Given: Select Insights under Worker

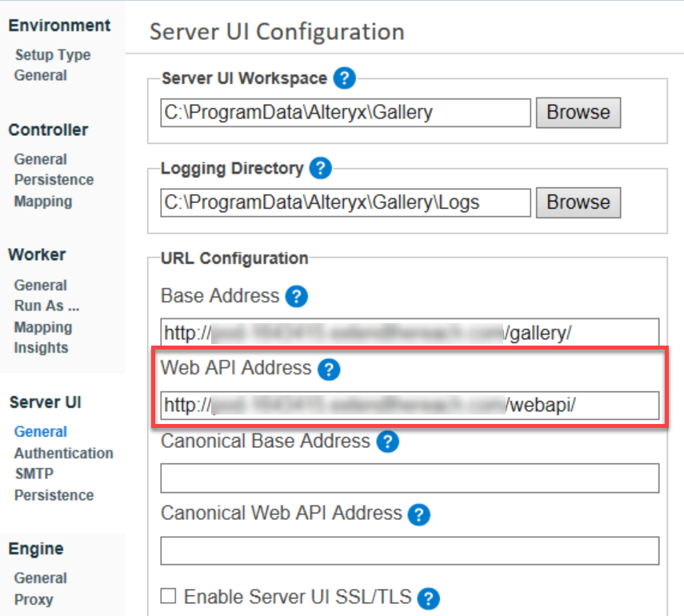Looking at the screenshot, I should (41, 347).
